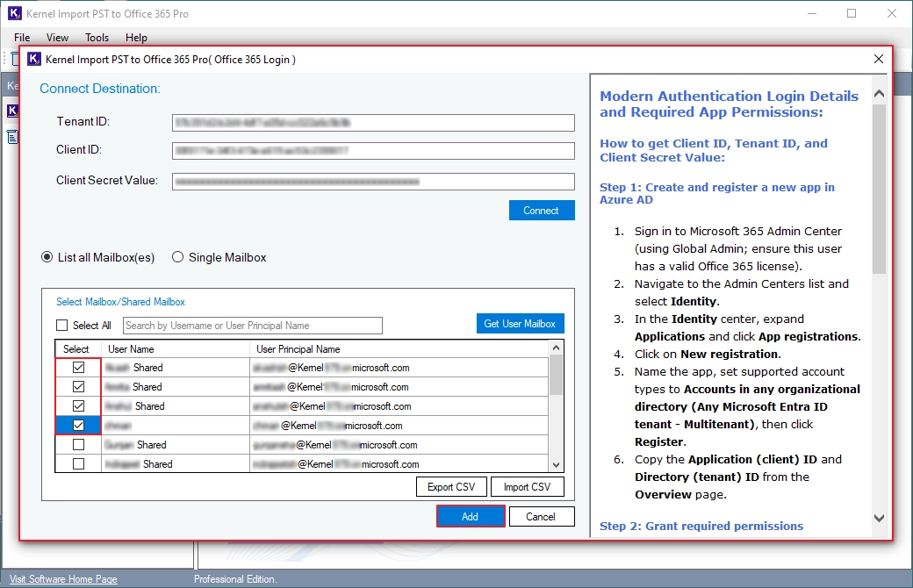Click How to get Client ID heading

tap(713, 150)
